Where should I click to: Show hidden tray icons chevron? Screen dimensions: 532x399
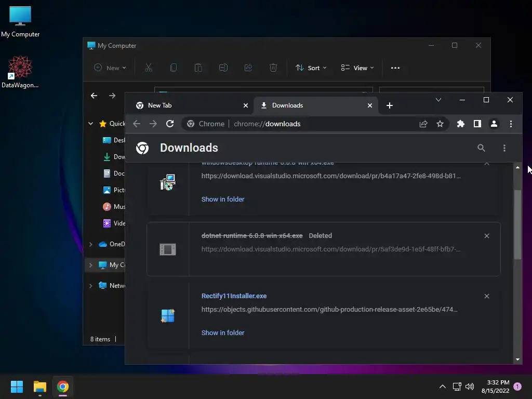(x=443, y=387)
